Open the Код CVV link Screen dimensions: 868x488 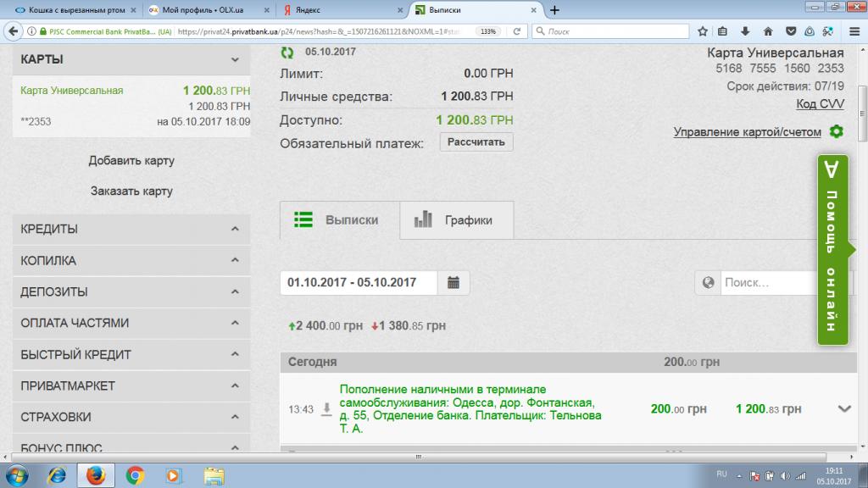point(820,104)
